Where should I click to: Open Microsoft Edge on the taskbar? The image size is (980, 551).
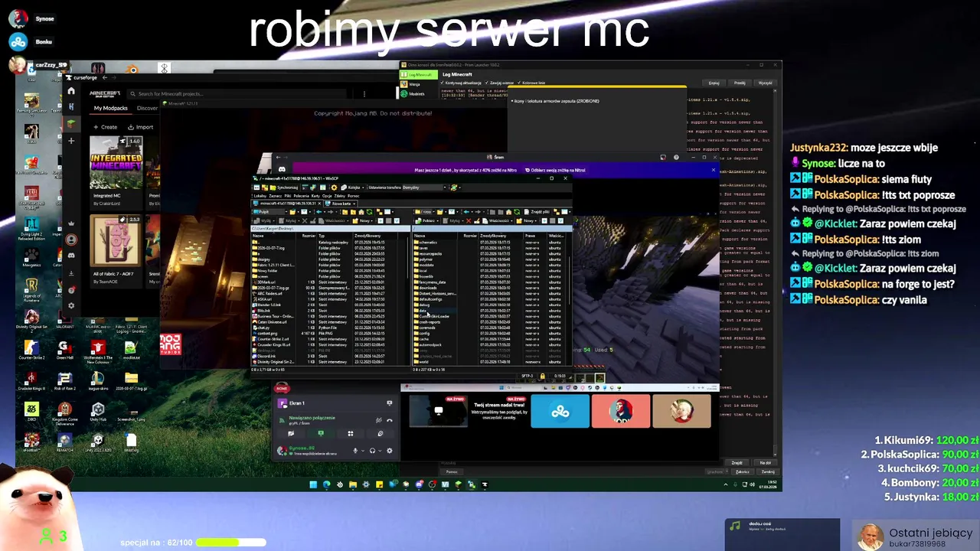tap(327, 484)
